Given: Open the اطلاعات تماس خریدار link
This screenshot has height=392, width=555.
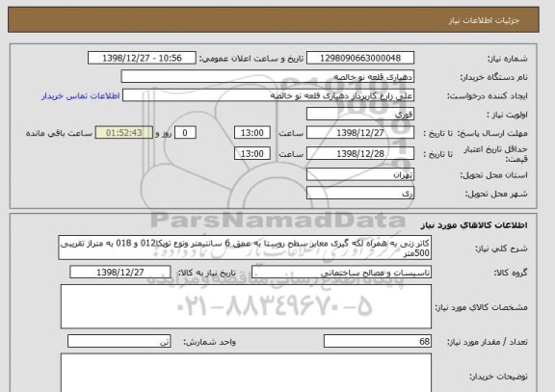Looking at the screenshot, I should 81,96.
